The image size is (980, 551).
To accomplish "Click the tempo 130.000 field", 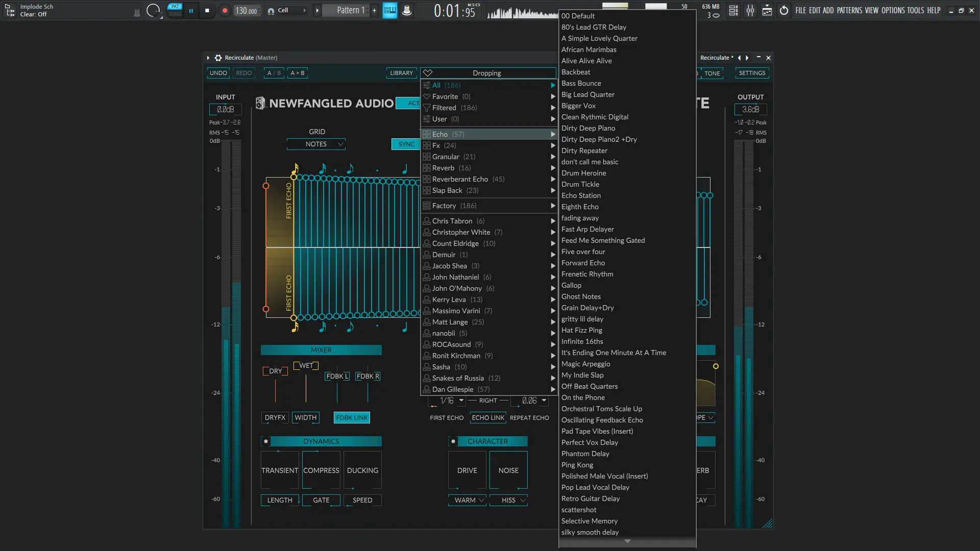I will tap(246, 11).
